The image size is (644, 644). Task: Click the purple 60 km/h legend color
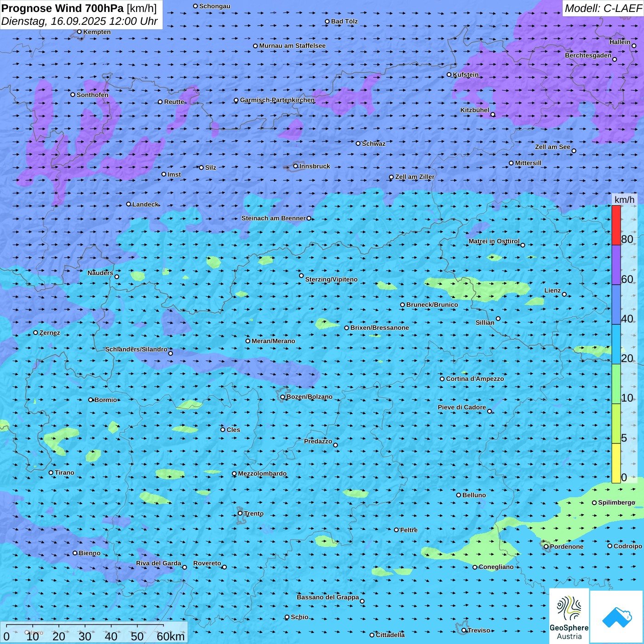click(x=616, y=264)
